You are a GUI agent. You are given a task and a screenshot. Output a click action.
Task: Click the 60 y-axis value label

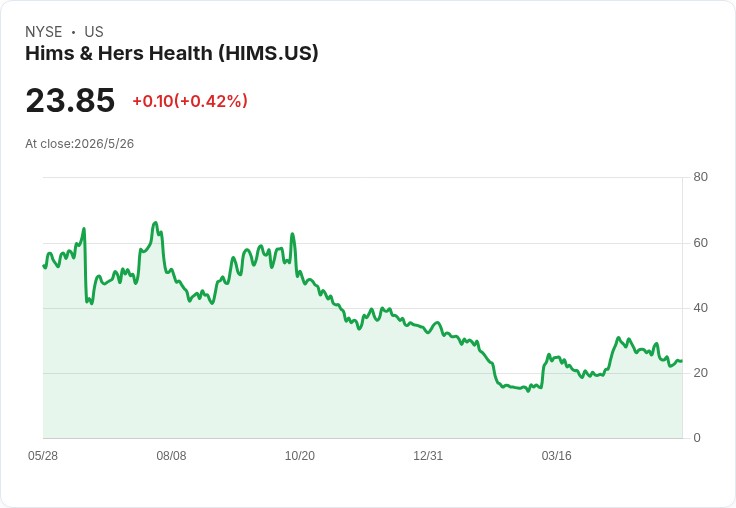[700, 243]
